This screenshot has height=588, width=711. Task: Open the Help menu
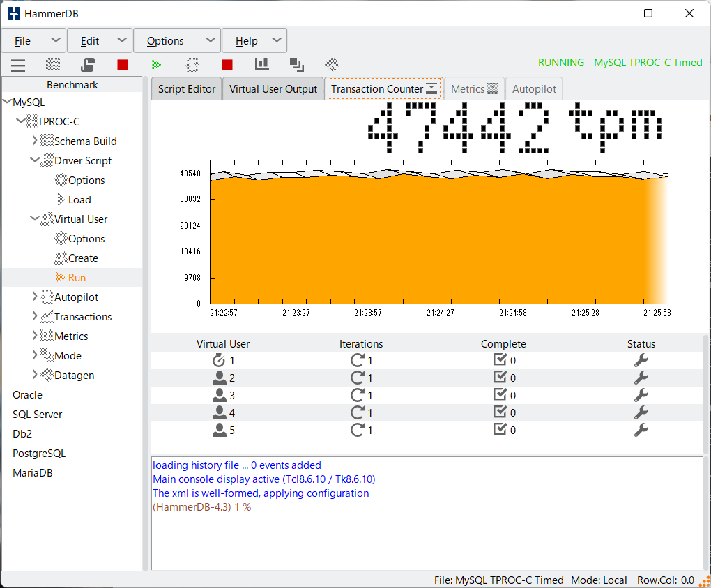254,41
